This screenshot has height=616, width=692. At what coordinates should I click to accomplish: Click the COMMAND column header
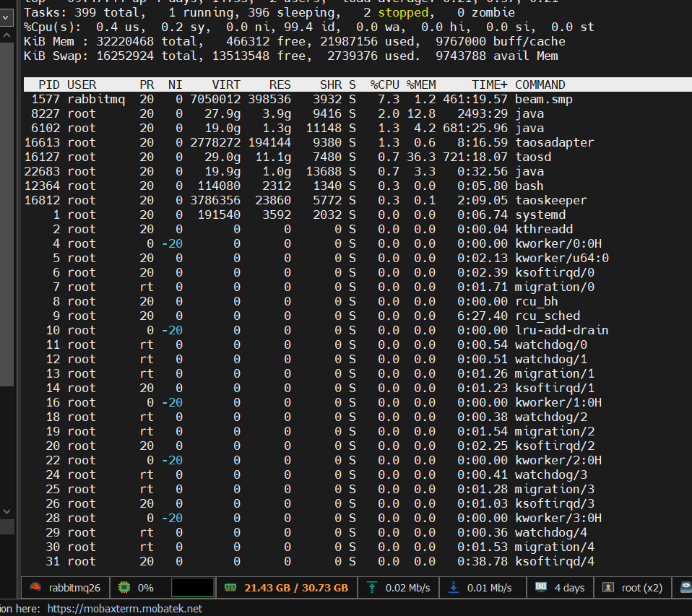point(540,84)
